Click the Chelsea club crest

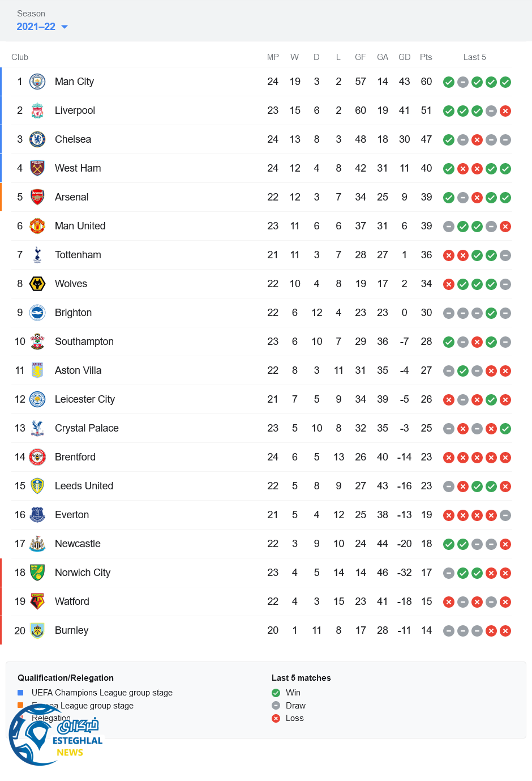point(37,139)
